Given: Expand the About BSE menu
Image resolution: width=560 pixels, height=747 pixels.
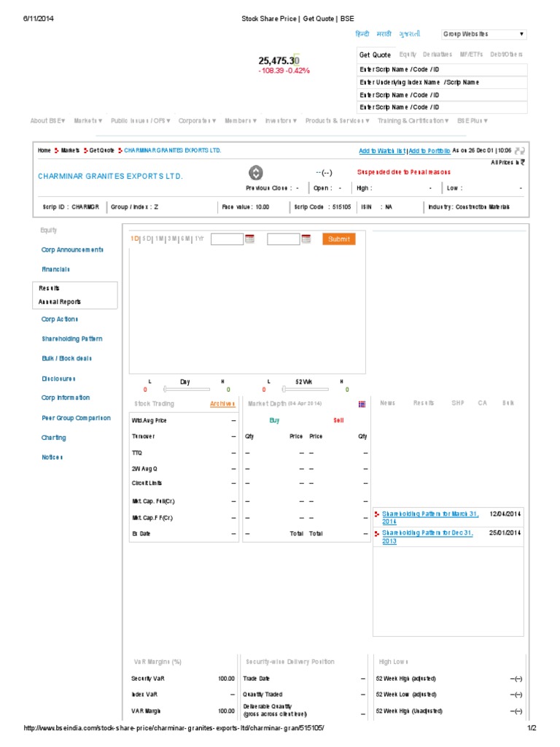Looking at the screenshot, I should coord(47,120).
